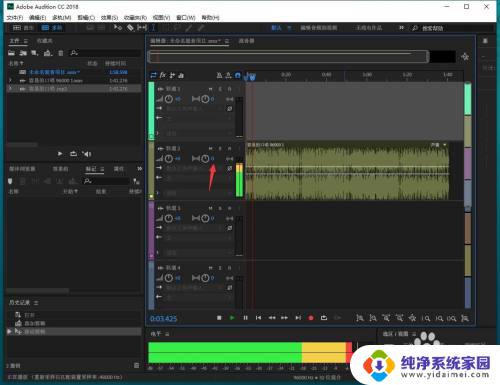500x385 pixels.
Task: Show the fx effects track controls
Action: pyautogui.click(x=162, y=75)
